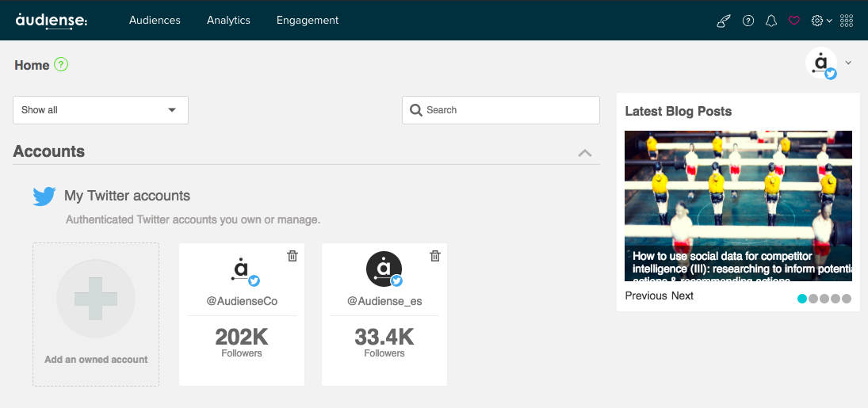The width and height of the screenshot is (868, 408).
Task: Click the Latest Blog Posts heading
Action: 678,111
